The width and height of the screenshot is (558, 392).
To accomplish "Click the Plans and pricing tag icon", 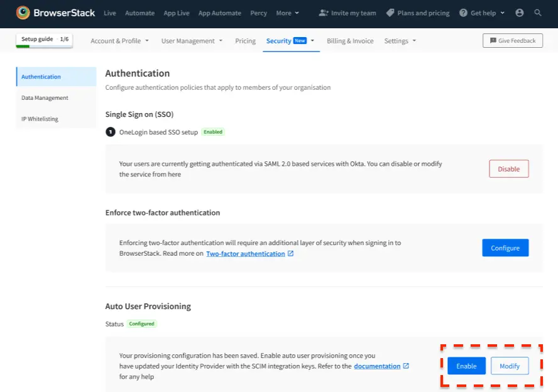I will [x=390, y=13].
